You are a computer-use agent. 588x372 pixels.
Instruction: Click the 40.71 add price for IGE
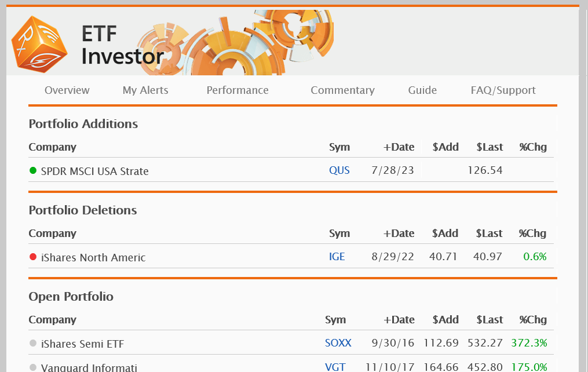[x=443, y=257]
